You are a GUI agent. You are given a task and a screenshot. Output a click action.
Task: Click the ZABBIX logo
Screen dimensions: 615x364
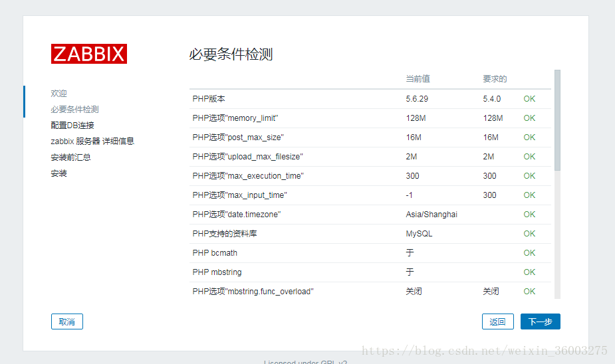pos(89,54)
